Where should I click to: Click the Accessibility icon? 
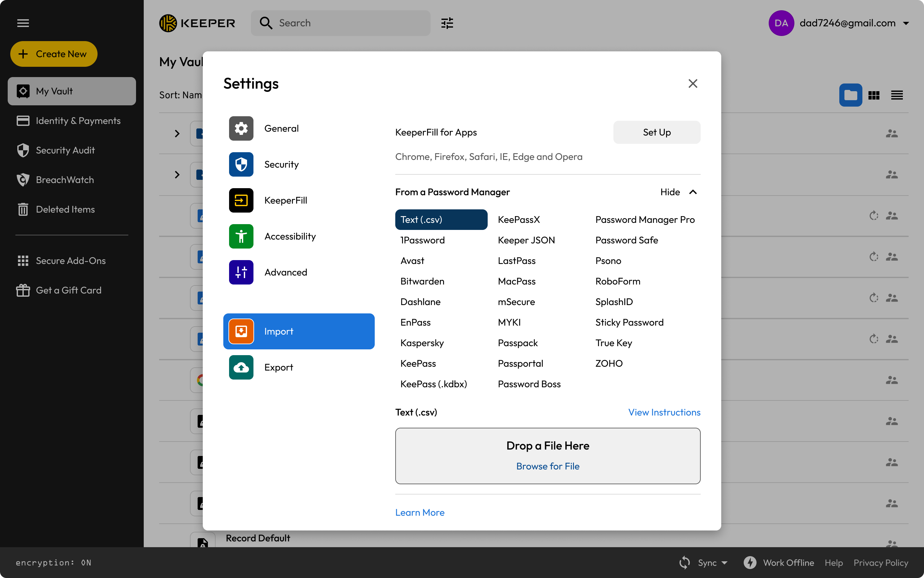click(x=241, y=236)
